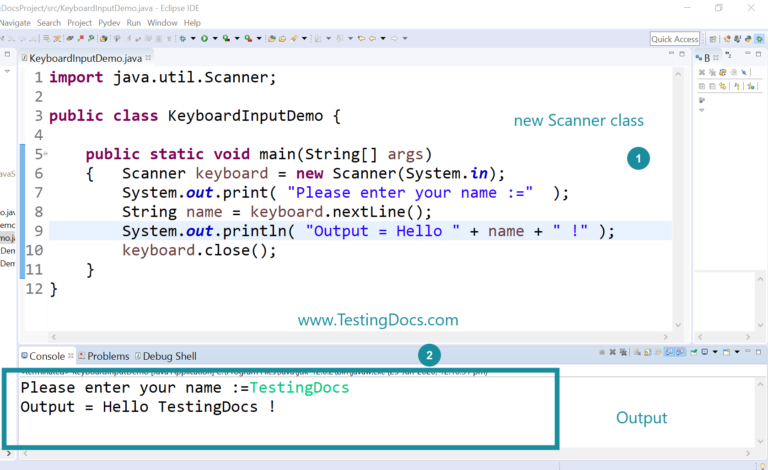Open the Open Console dropdown arrow
768x470 pixels.
point(736,353)
